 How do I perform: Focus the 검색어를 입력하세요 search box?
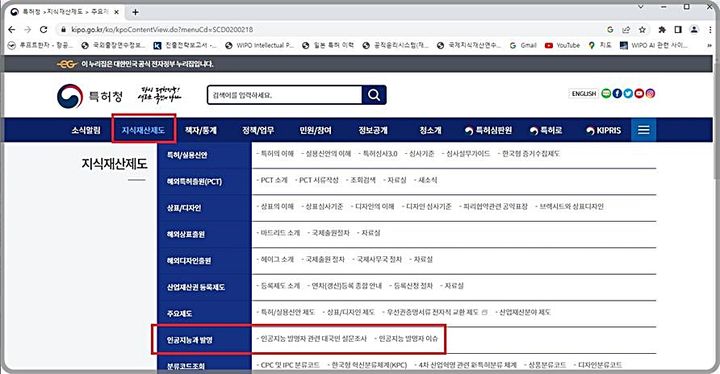click(285, 95)
